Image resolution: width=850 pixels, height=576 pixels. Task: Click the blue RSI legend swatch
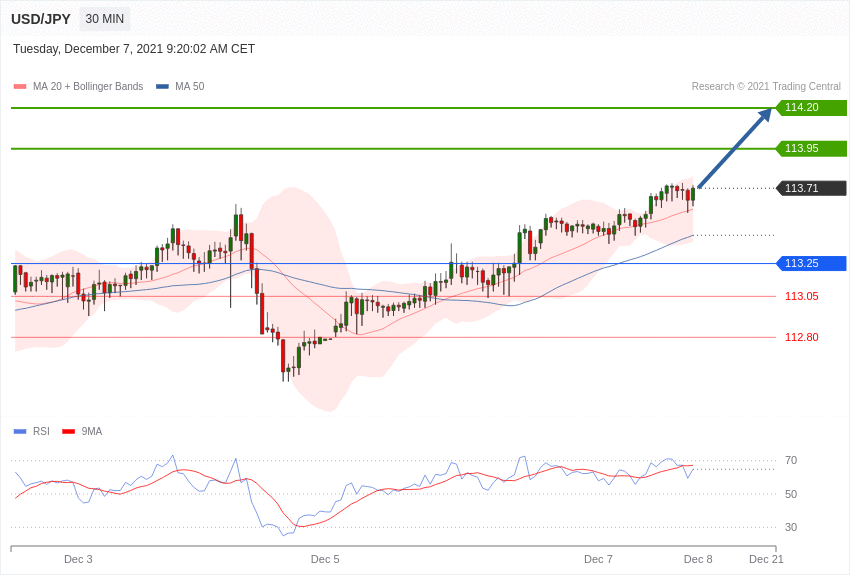tap(20, 432)
